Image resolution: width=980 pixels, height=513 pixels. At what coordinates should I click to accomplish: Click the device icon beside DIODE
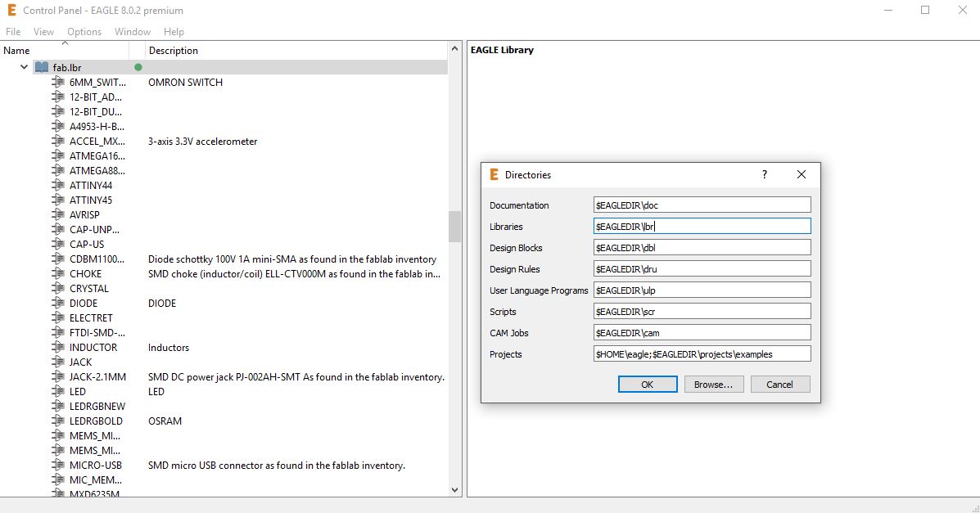(58, 303)
